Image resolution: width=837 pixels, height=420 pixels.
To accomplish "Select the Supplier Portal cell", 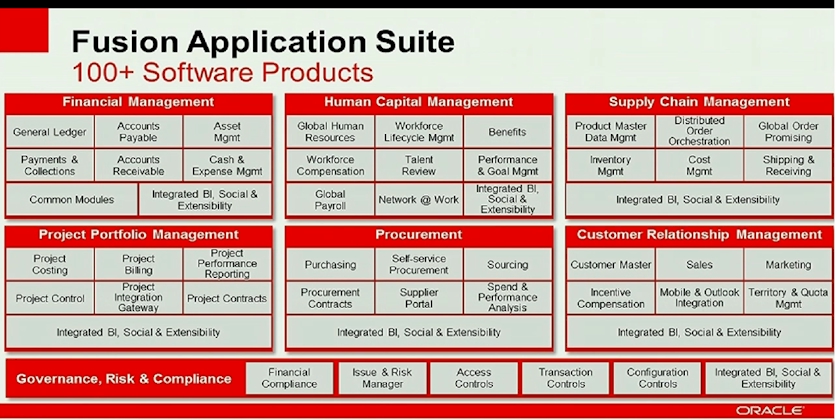I will pyautogui.click(x=418, y=298).
